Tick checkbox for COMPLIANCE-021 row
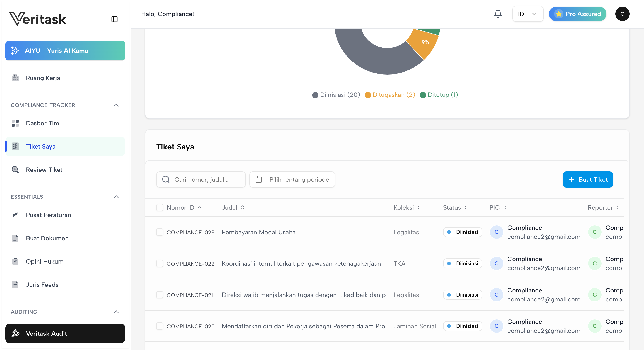This screenshot has width=644, height=350. coord(159,295)
